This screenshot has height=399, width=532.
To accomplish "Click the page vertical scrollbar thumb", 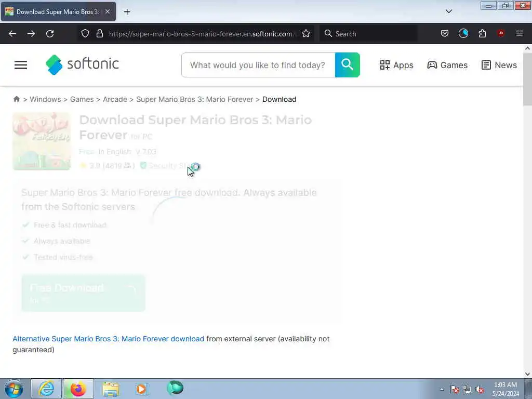I will 527,79.
